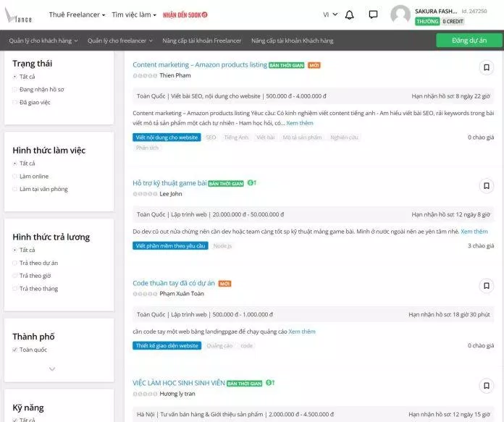Bookmark the Code thuần tay job
Viewport: 504px width, 422px height.
click(x=487, y=285)
